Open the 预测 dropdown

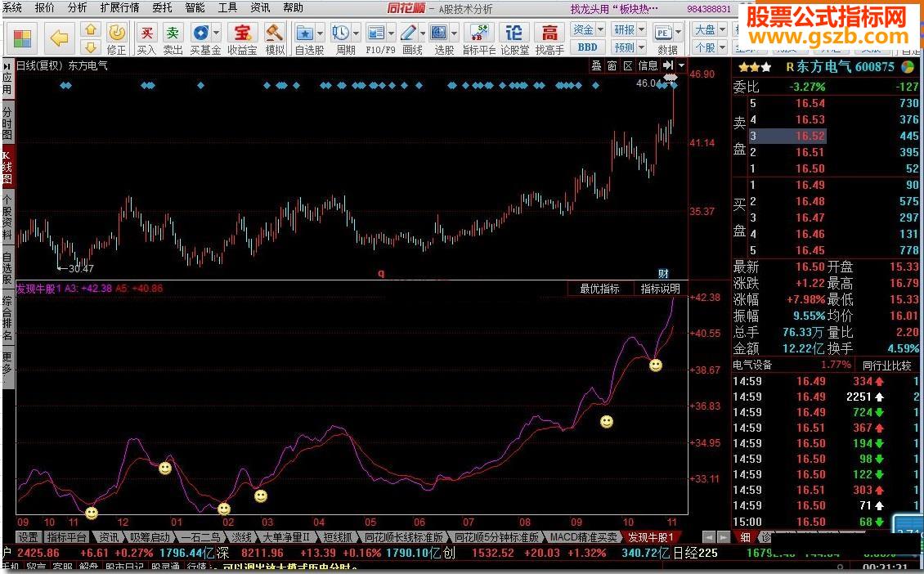point(629,47)
